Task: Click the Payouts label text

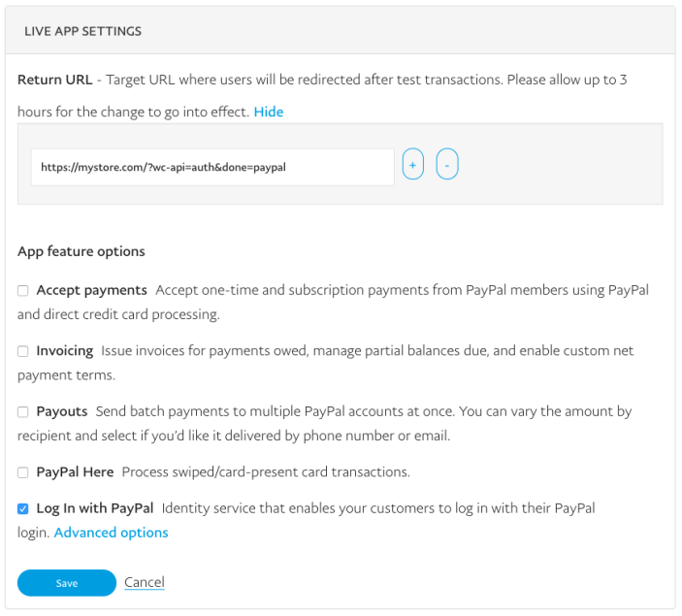Action: point(62,411)
